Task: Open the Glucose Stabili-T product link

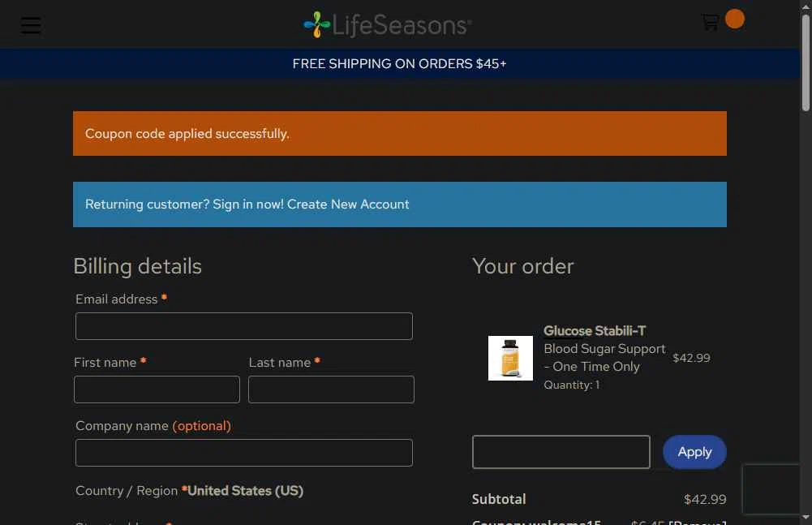Action: point(595,330)
